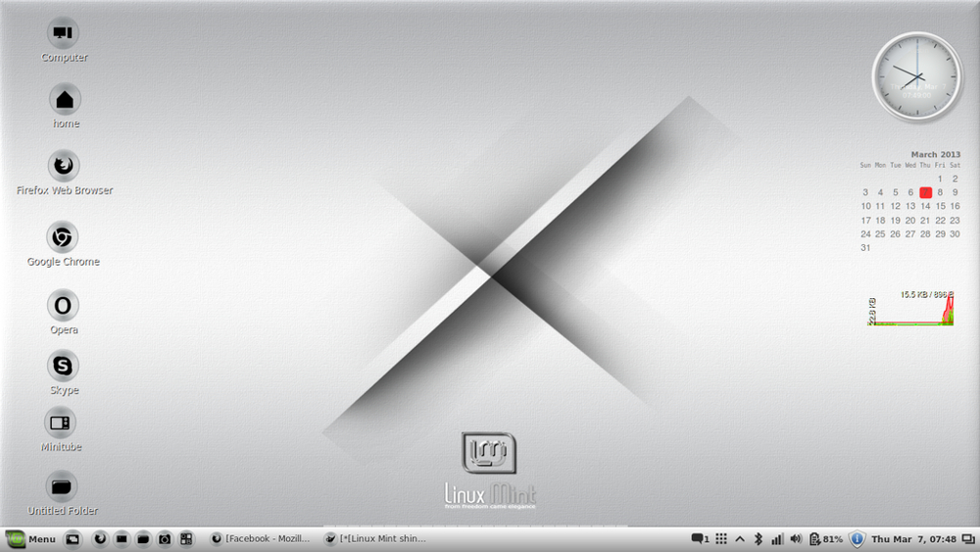
Task: Switch to the Linux Mint shin... window
Action: click(375, 539)
